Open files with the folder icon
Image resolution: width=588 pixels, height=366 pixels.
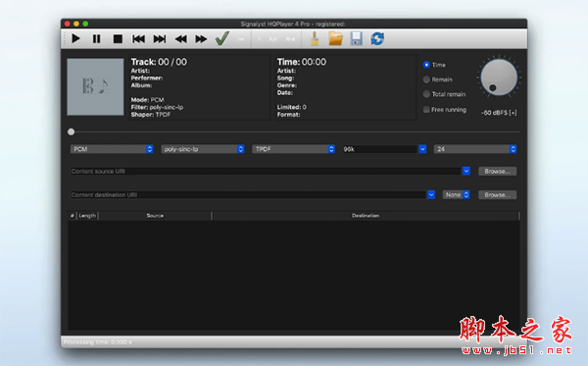pyautogui.click(x=335, y=38)
